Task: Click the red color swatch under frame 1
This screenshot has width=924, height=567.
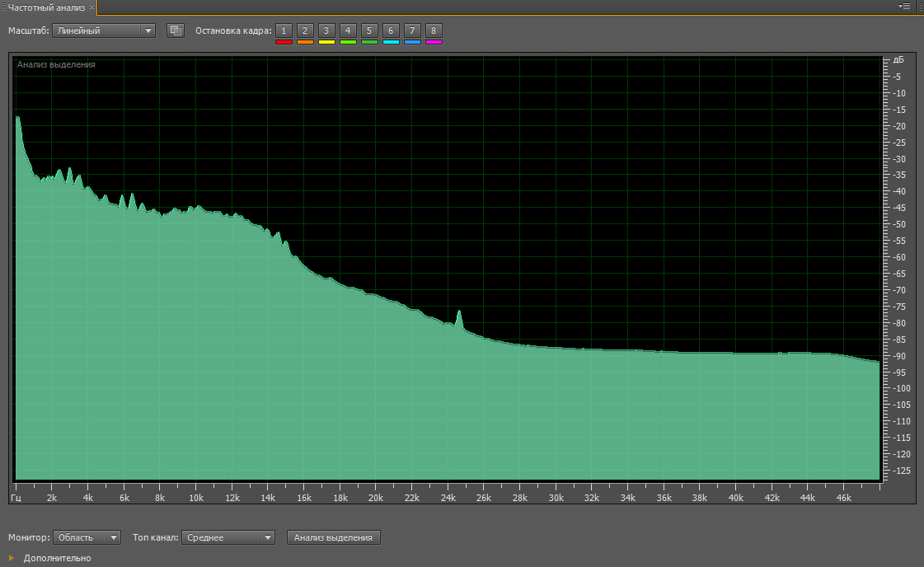Action: [284, 42]
